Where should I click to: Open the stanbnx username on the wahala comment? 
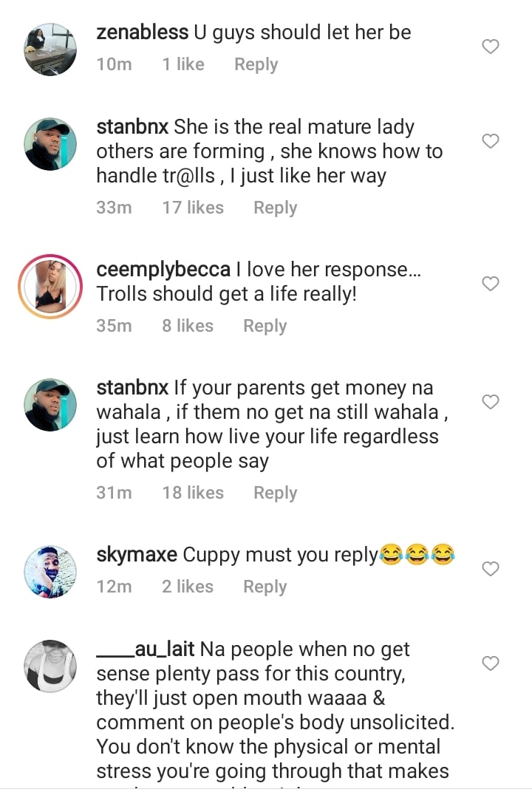[133, 387]
